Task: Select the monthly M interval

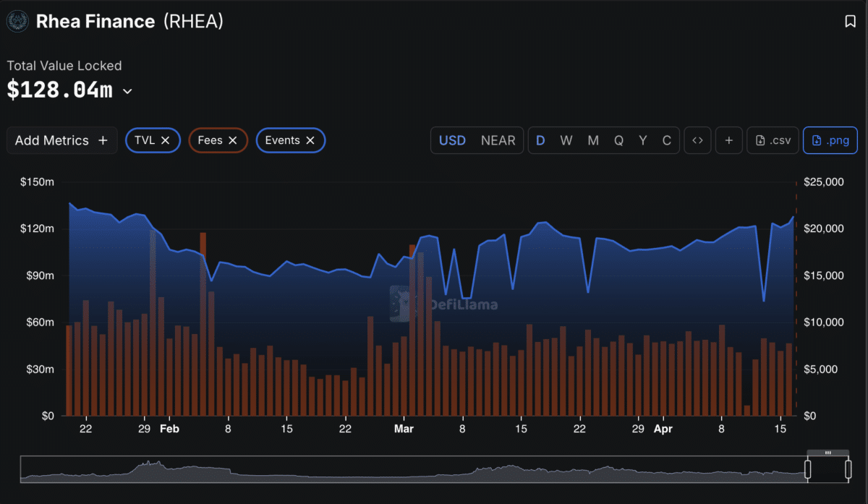Action: pos(593,140)
